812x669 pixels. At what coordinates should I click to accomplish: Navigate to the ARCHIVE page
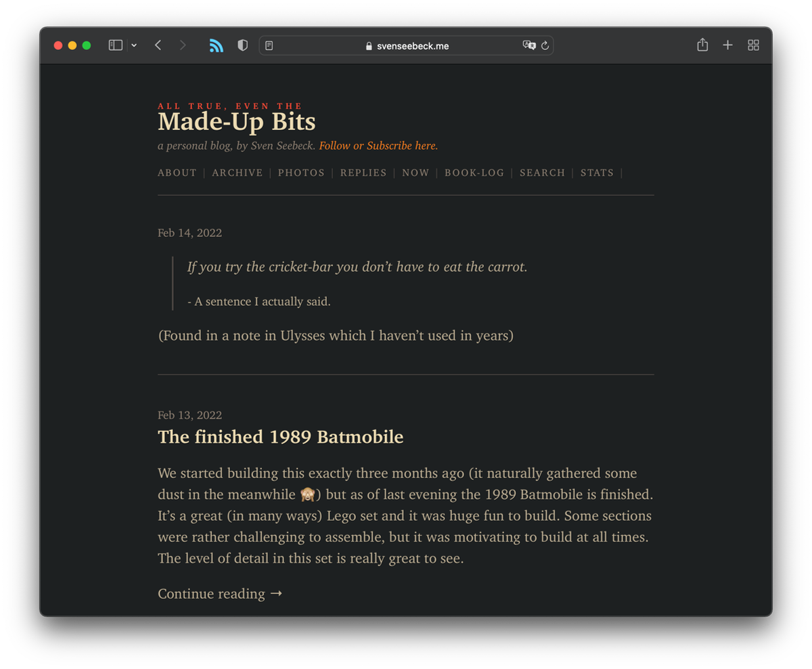(238, 173)
